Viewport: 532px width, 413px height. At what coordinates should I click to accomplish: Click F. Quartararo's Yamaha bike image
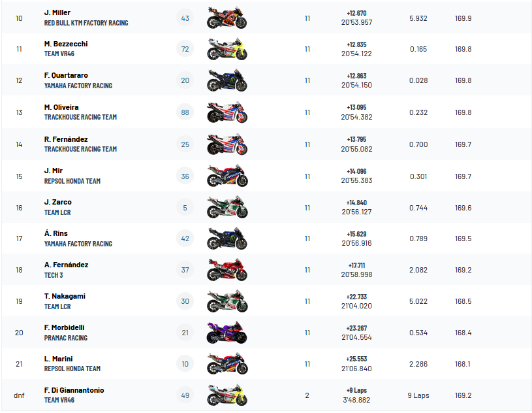point(227,81)
